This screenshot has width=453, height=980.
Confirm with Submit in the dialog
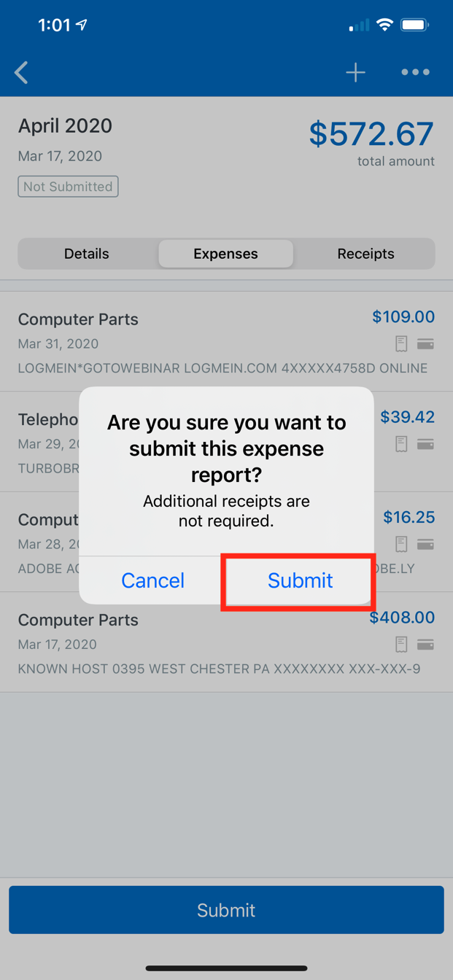tap(300, 580)
